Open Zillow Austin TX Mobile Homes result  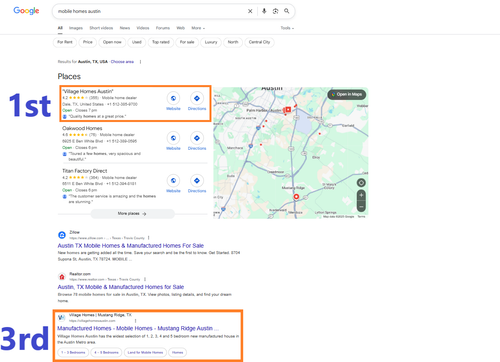click(130, 246)
